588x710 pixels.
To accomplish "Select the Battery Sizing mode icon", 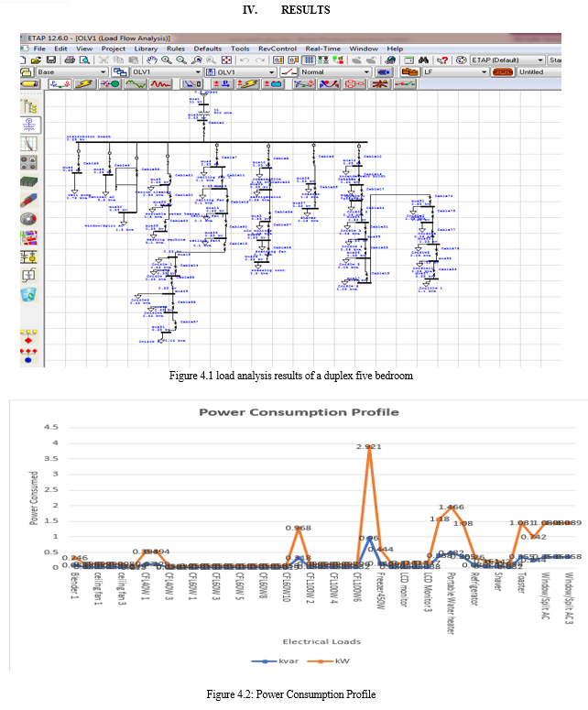I will pyautogui.click(x=273, y=83).
